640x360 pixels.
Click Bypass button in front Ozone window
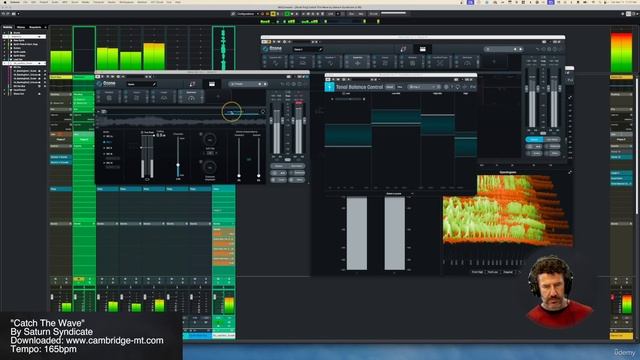click(x=278, y=166)
